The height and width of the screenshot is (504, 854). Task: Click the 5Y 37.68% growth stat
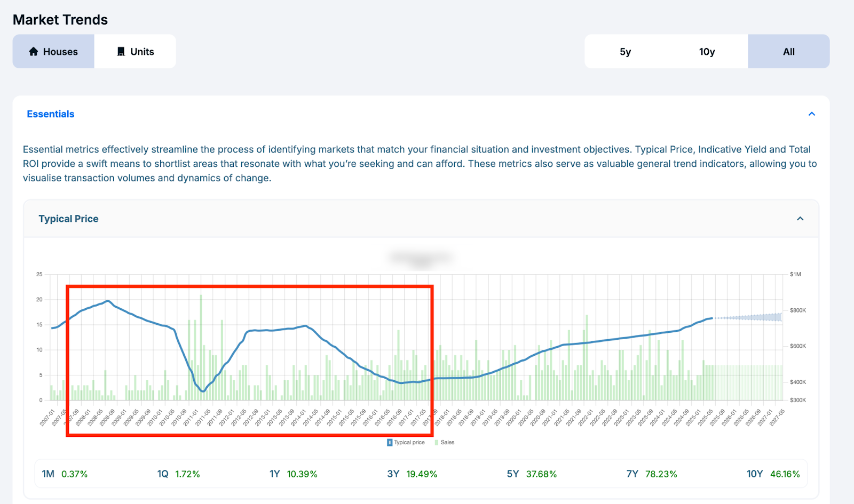[532, 474]
